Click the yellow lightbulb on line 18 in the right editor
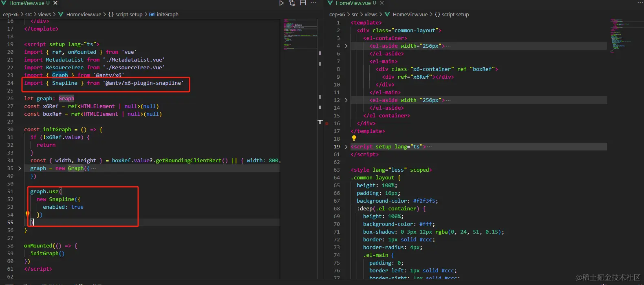 click(354, 138)
